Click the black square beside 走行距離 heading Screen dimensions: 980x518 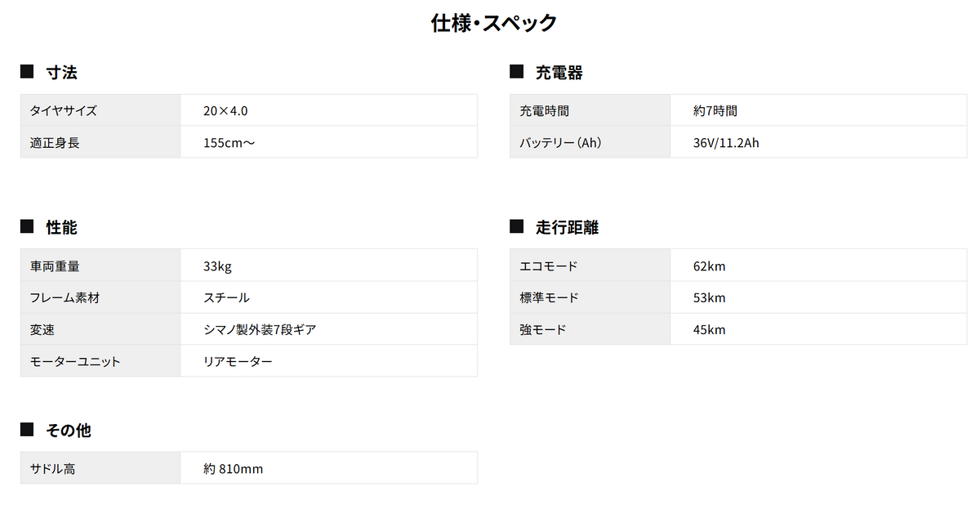click(x=516, y=226)
